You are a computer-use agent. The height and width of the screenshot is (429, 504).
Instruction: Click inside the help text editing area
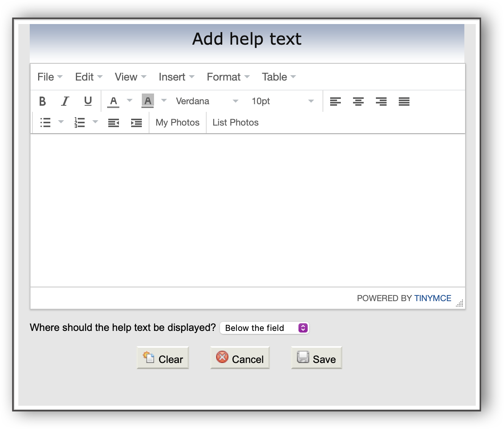(x=248, y=210)
